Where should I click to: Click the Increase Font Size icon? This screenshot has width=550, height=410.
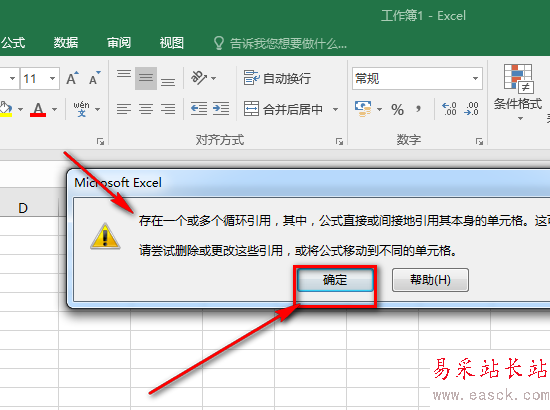(72, 78)
